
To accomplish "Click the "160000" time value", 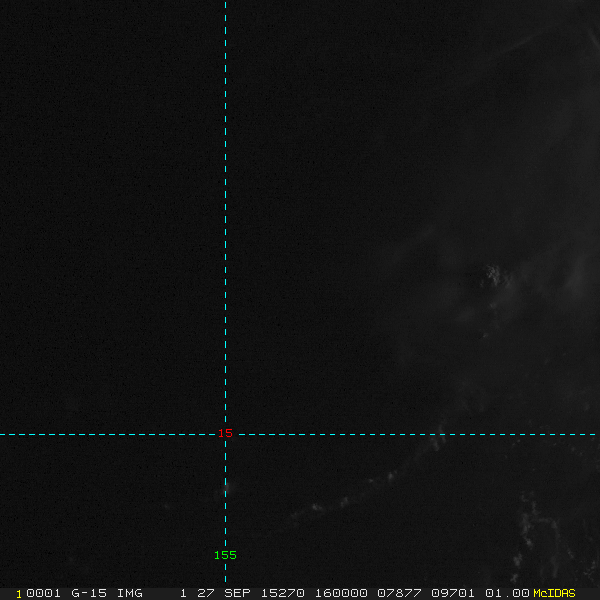I will 341,593.
